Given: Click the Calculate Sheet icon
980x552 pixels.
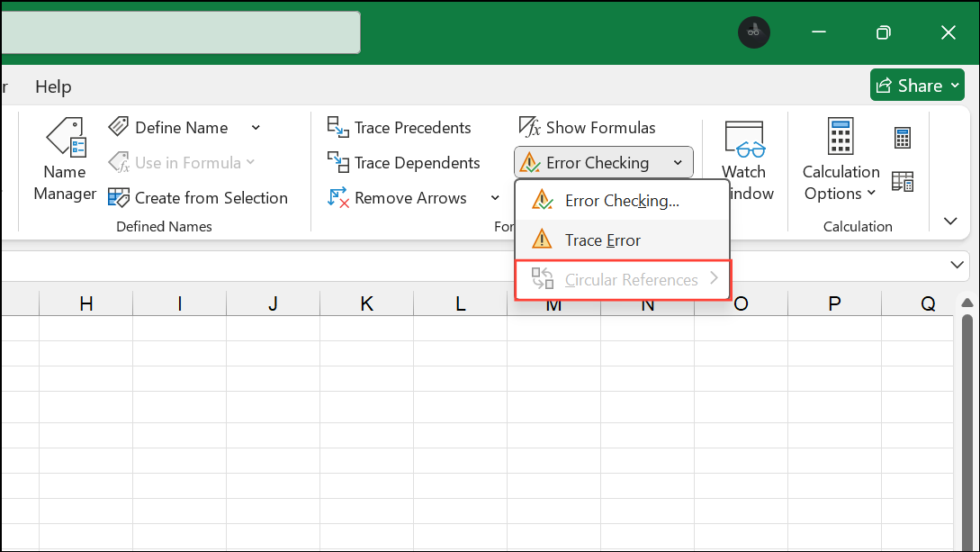Looking at the screenshot, I should point(903,182).
